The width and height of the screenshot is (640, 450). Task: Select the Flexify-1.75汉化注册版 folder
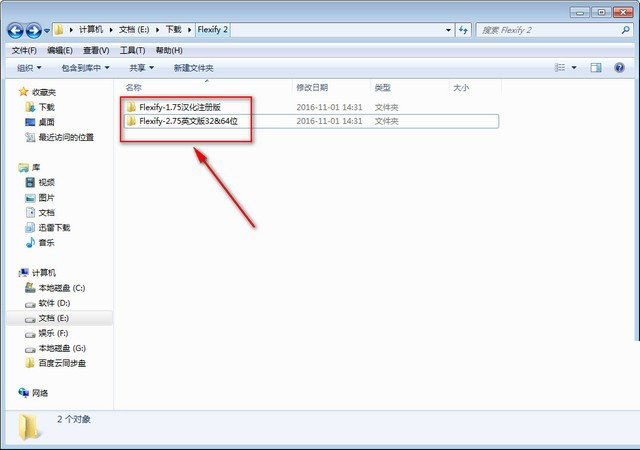click(x=180, y=107)
